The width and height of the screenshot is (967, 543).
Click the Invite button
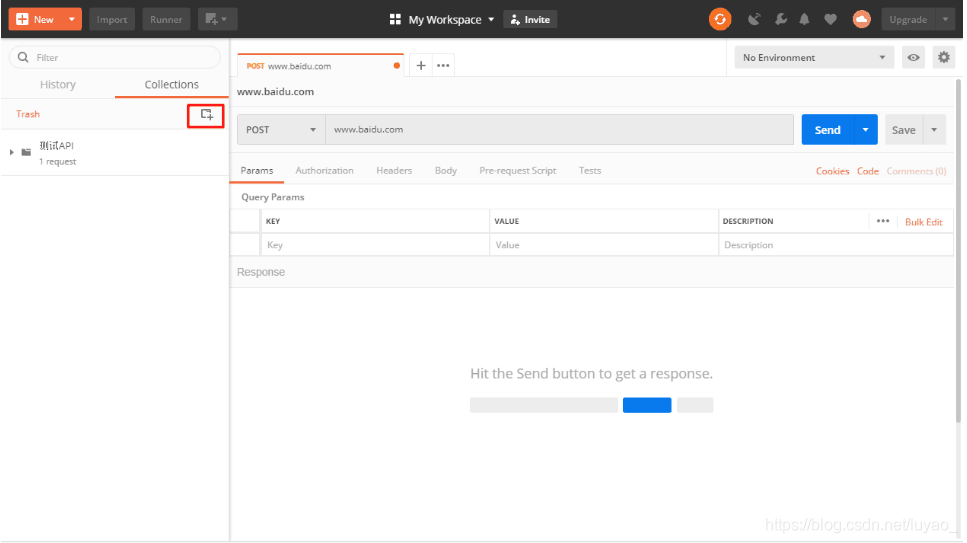[x=530, y=20]
